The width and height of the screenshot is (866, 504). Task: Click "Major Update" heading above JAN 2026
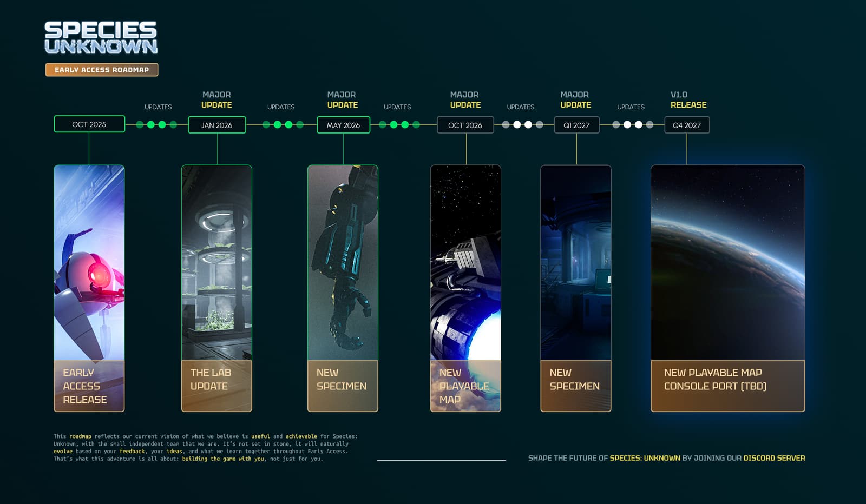coord(216,100)
